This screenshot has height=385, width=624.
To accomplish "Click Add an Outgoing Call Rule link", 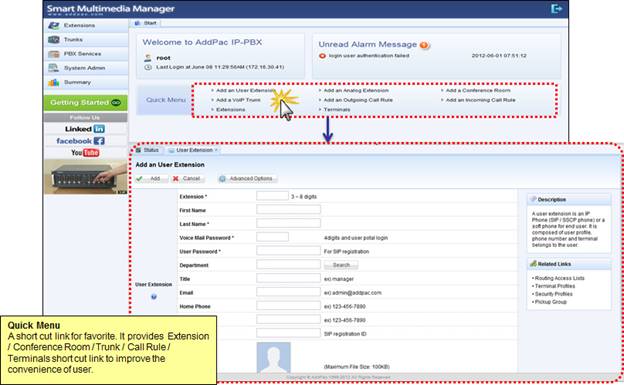I will coord(358,100).
